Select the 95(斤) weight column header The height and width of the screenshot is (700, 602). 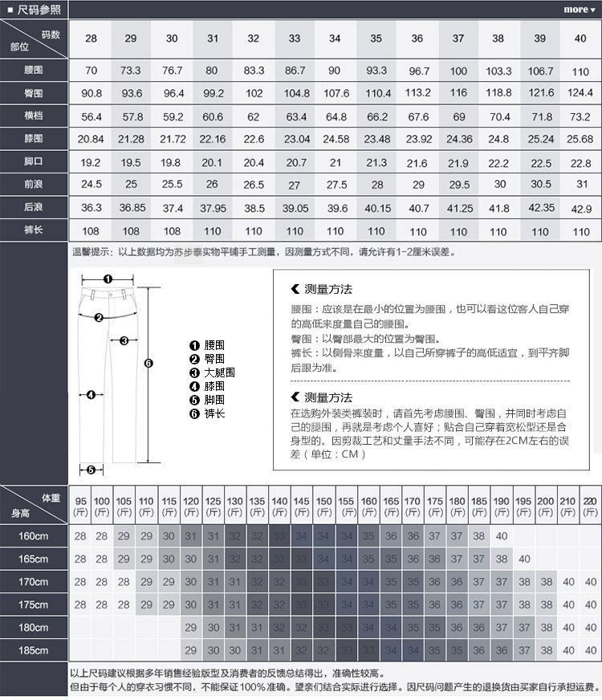pyautogui.click(x=80, y=506)
